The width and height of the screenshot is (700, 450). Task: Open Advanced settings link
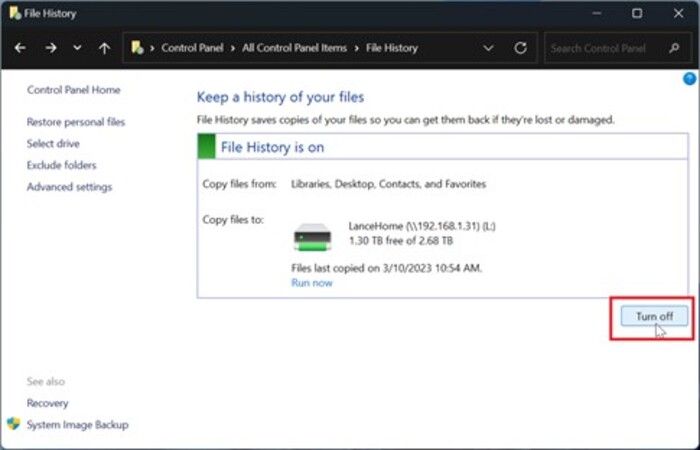point(69,187)
